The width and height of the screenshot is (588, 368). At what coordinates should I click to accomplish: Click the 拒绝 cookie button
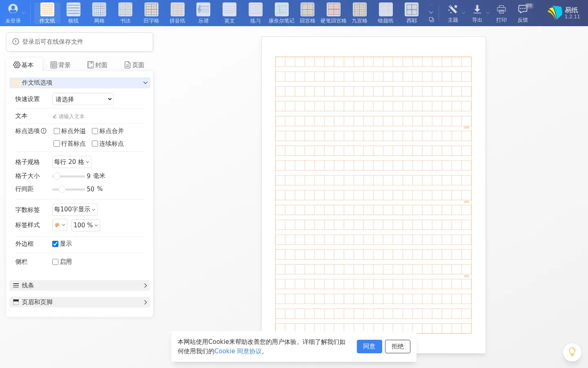point(398,346)
